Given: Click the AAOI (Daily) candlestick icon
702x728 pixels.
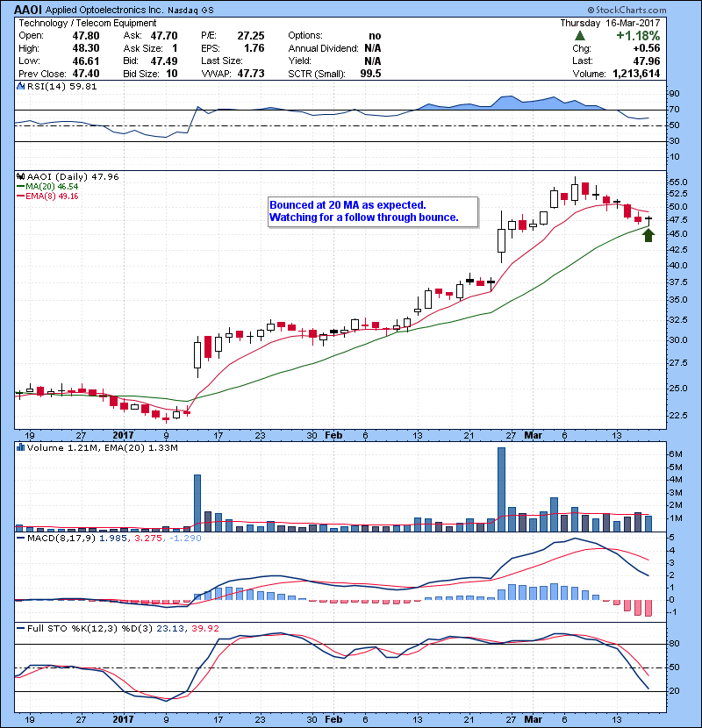Looking at the screenshot, I should [20, 176].
